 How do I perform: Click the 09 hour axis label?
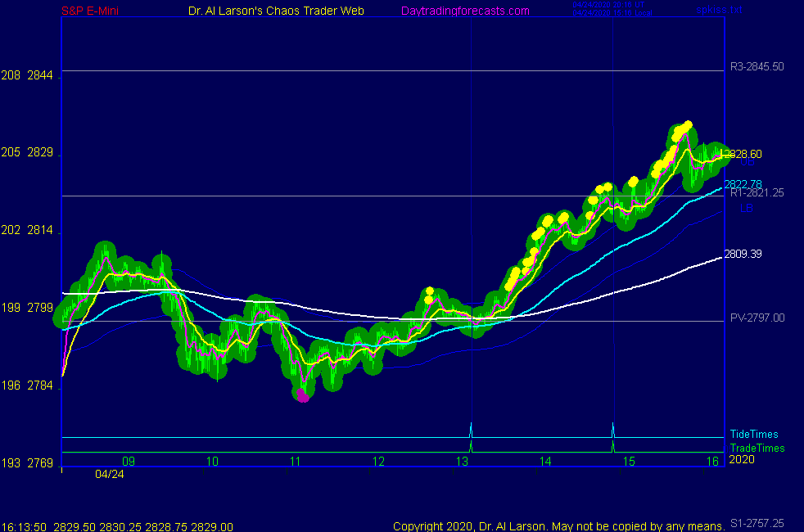click(x=129, y=462)
